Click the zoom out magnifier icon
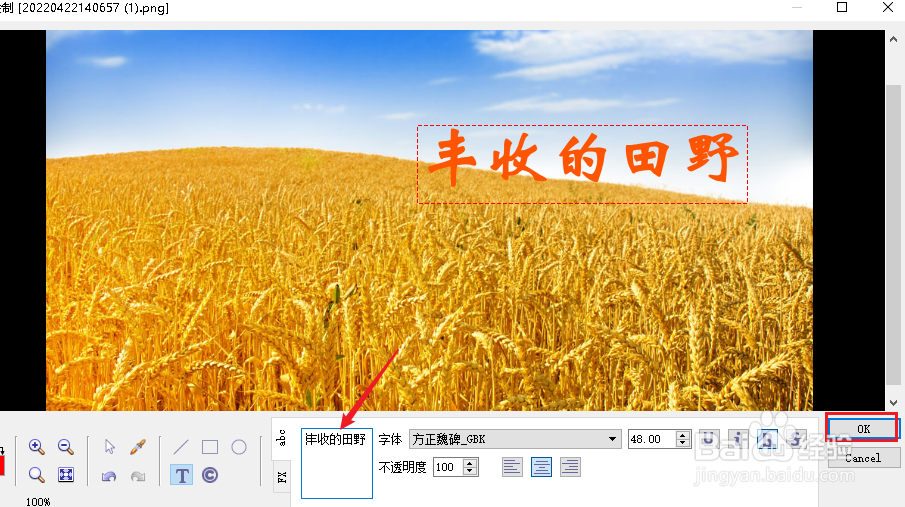 pyautogui.click(x=66, y=446)
